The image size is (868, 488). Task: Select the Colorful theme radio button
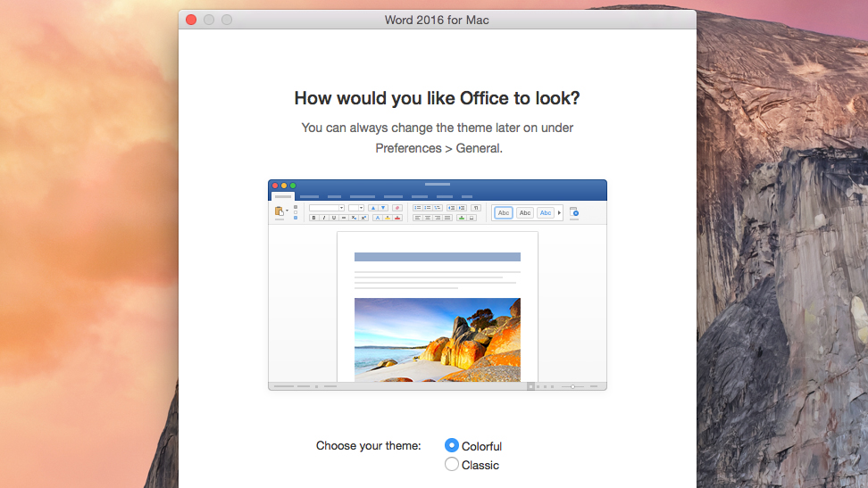click(x=452, y=445)
